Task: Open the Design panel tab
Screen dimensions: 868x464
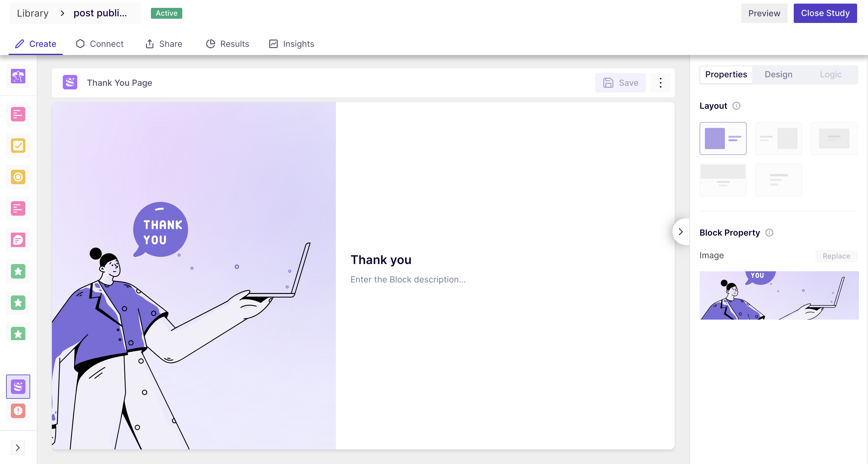Action: click(x=778, y=75)
